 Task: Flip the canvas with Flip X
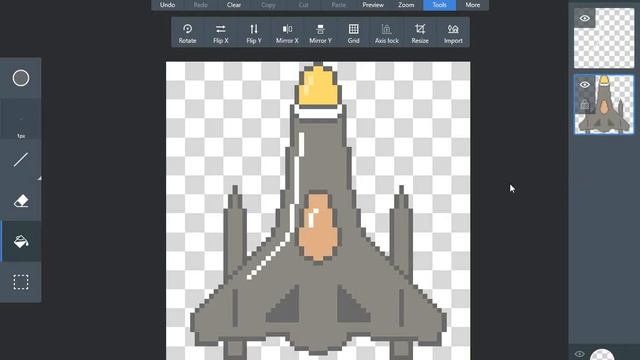(221, 33)
